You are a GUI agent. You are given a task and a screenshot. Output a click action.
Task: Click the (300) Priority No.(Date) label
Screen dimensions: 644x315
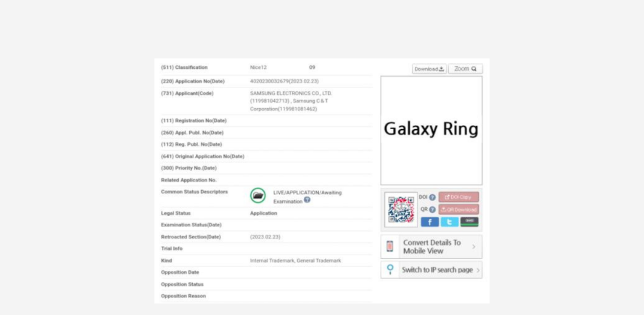[189, 168]
